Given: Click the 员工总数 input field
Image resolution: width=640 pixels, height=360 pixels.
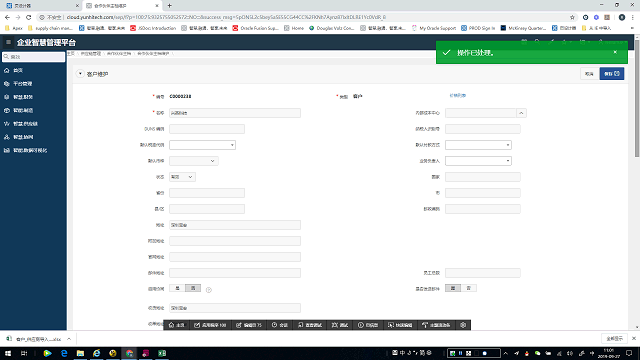Looking at the screenshot, I should click(x=483, y=273).
